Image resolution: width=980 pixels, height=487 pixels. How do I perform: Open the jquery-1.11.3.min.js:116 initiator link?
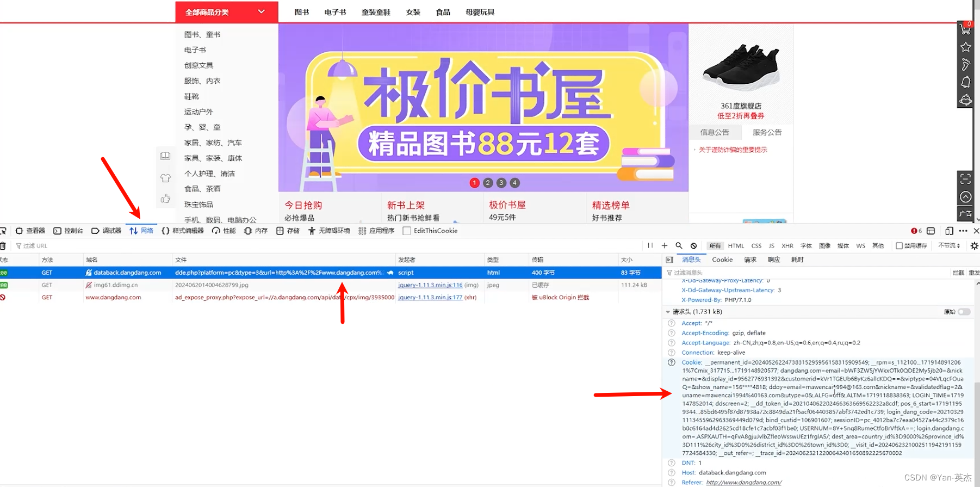click(x=430, y=285)
